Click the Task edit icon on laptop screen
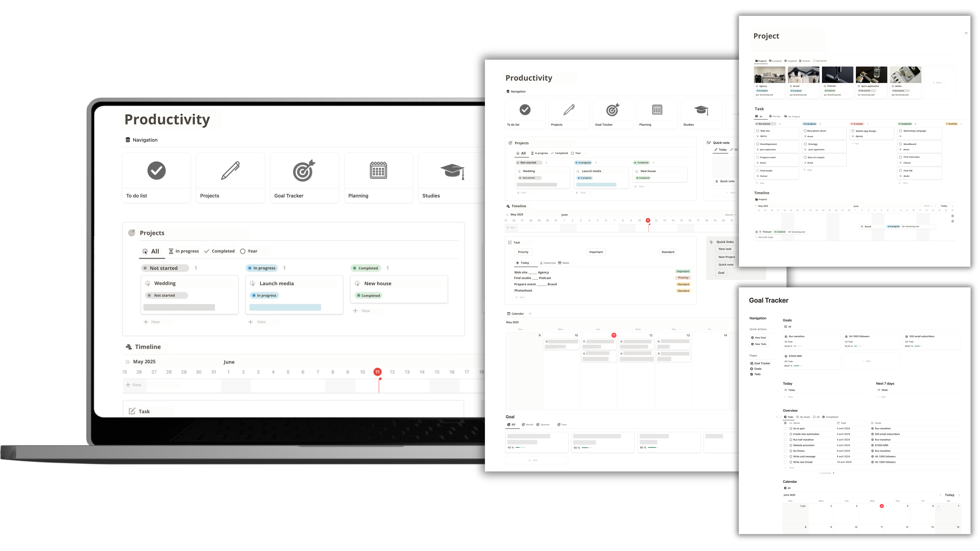Screen dimensions: 980x551 pos(132,411)
